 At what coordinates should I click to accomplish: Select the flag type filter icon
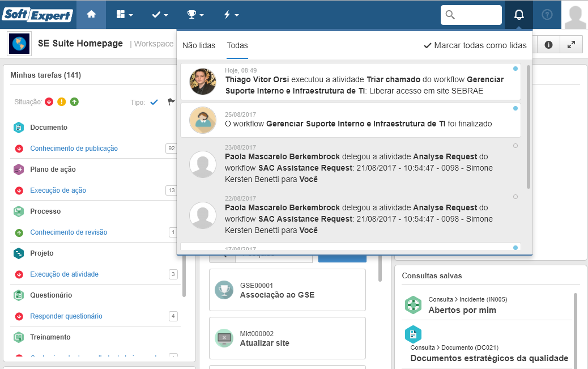pyautogui.click(x=171, y=101)
